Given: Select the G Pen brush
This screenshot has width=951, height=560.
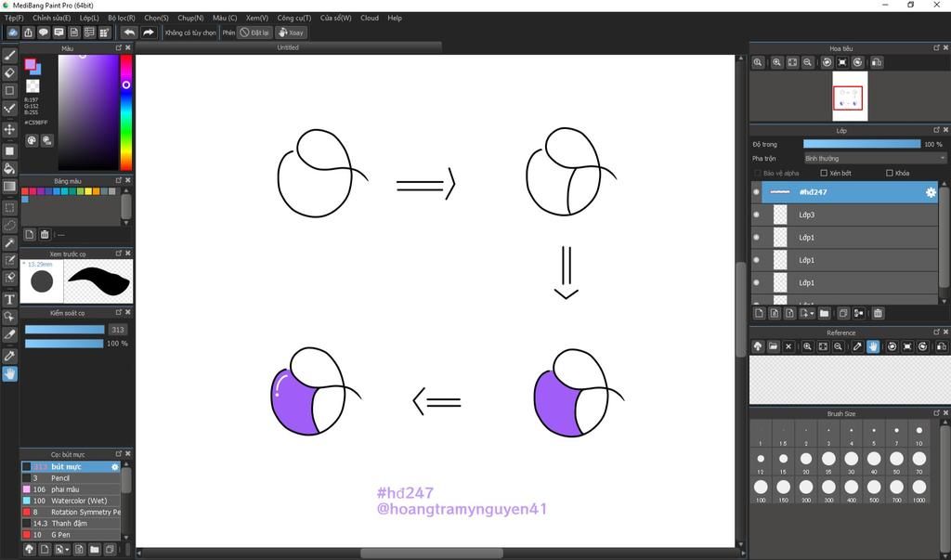Looking at the screenshot, I should pyautogui.click(x=71, y=535).
